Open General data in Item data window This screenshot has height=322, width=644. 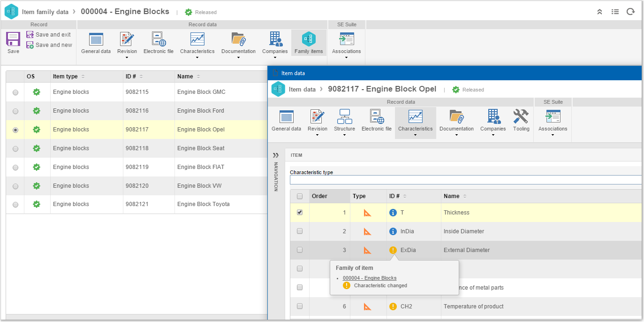pos(286,121)
